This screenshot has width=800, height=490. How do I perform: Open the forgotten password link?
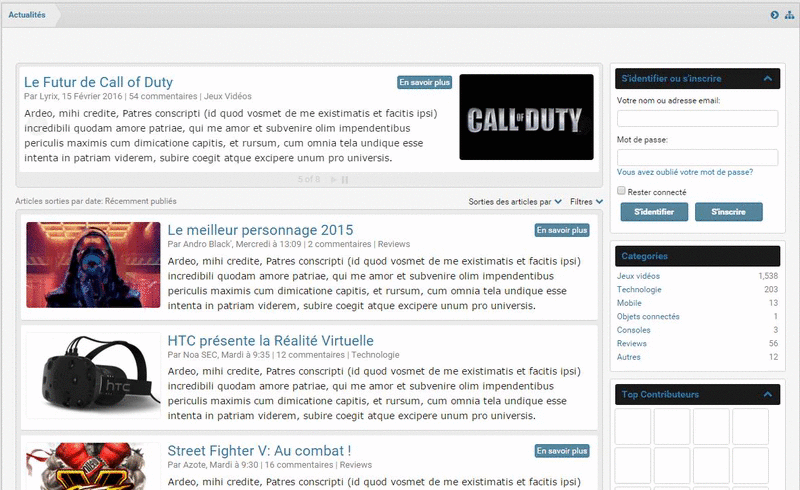[x=685, y=173]
